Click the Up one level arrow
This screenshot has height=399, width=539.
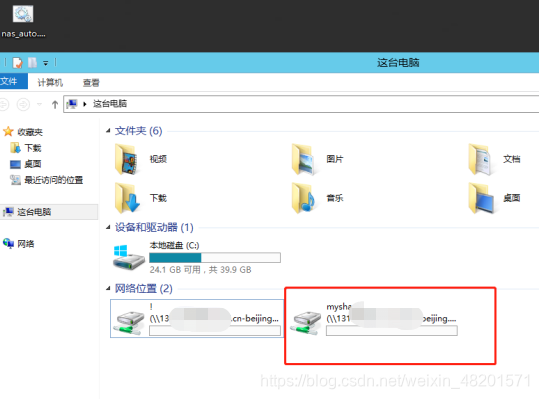55,104
